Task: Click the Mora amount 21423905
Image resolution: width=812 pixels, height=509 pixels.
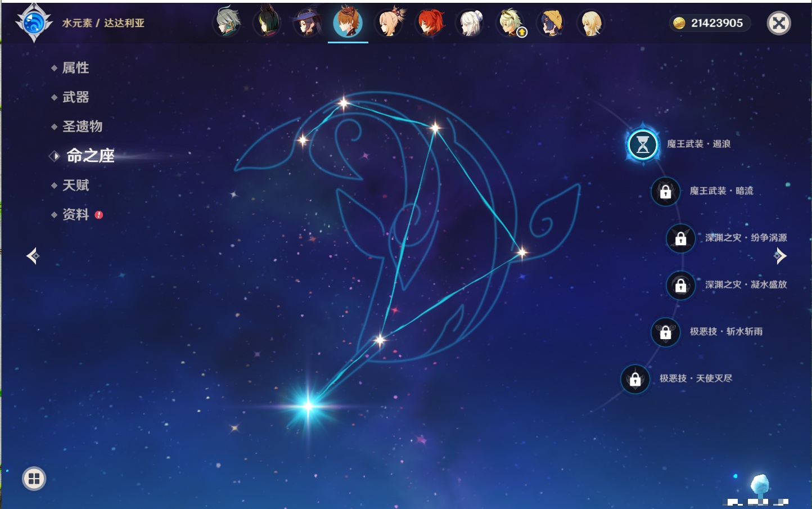Action: point(717,23)
